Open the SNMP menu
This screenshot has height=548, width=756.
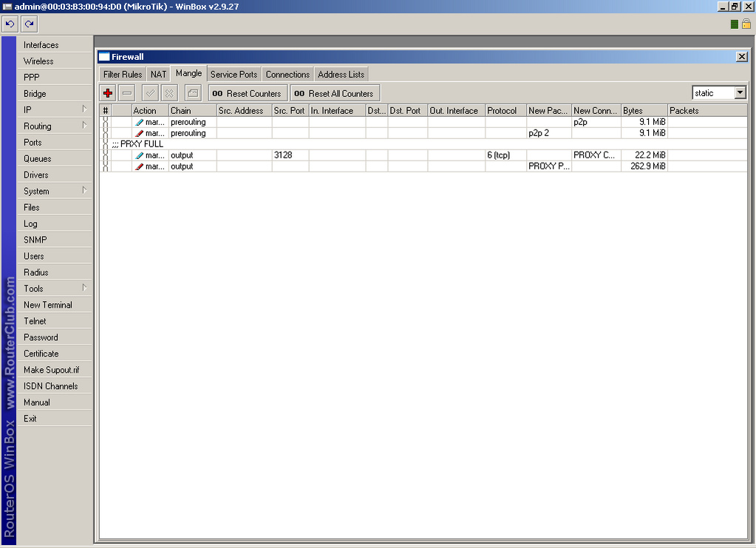pyautogui.click(x=55, y=240)
